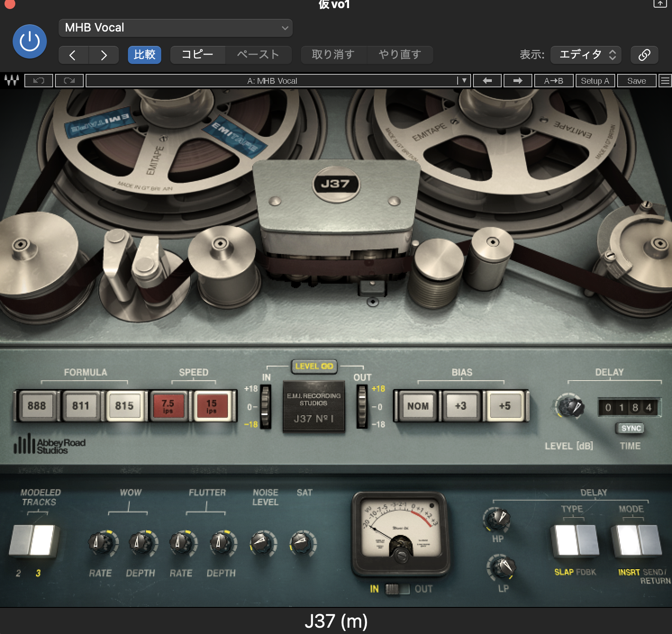Image resolution: width=672 pixels, height=634 pixels.
Task: Select NOM bias setting
Action: coord(418,406)
